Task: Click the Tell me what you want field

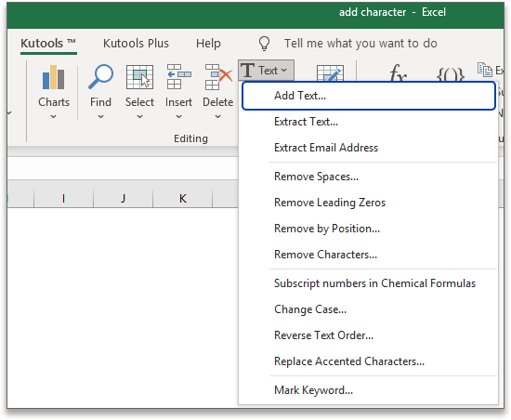Action: click(360, 44)
